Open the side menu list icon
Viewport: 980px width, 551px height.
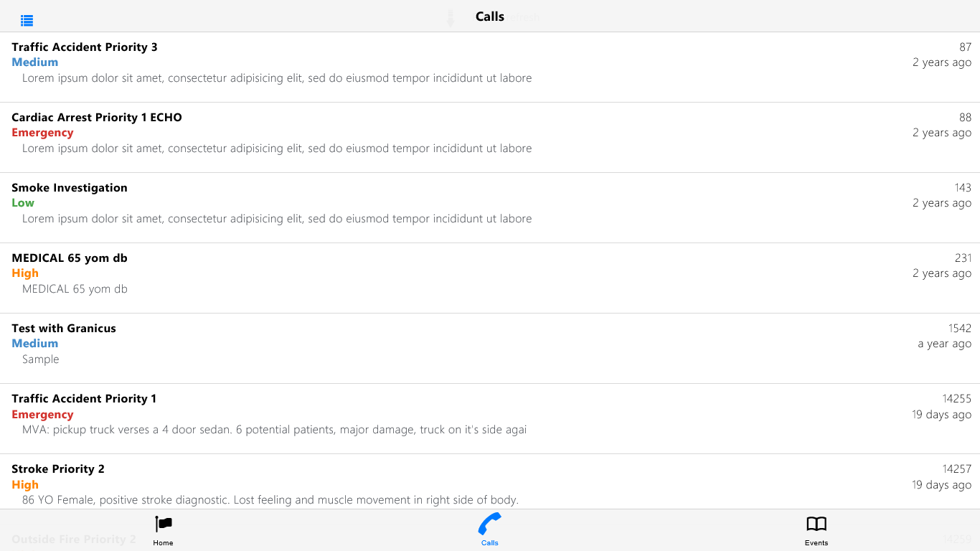pos(27,21)
